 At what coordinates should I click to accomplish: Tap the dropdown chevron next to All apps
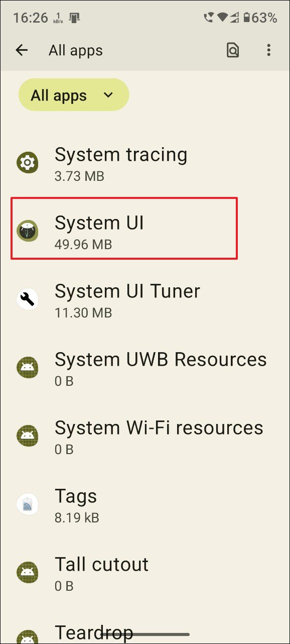coord(107,94)
